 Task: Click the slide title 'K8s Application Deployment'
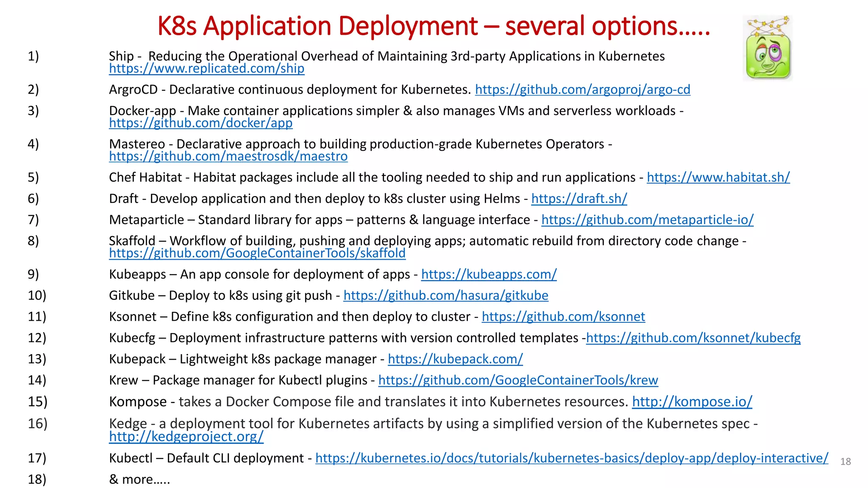pos(434,26)
